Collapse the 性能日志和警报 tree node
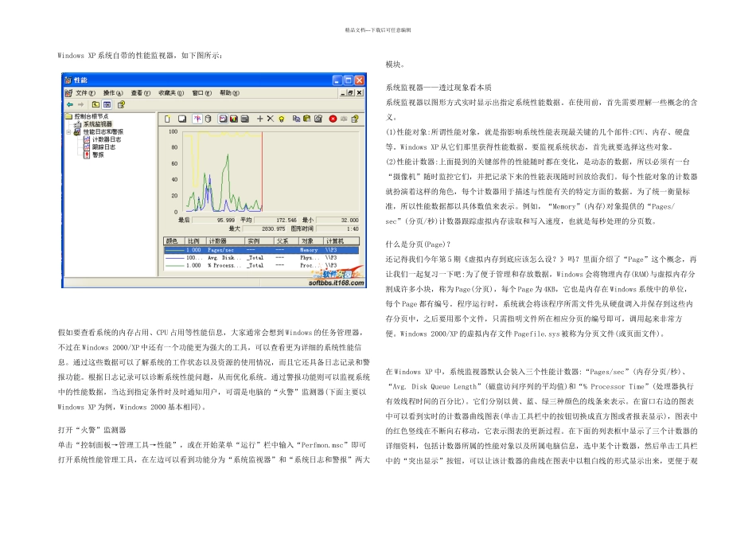 tap(68, 131)
